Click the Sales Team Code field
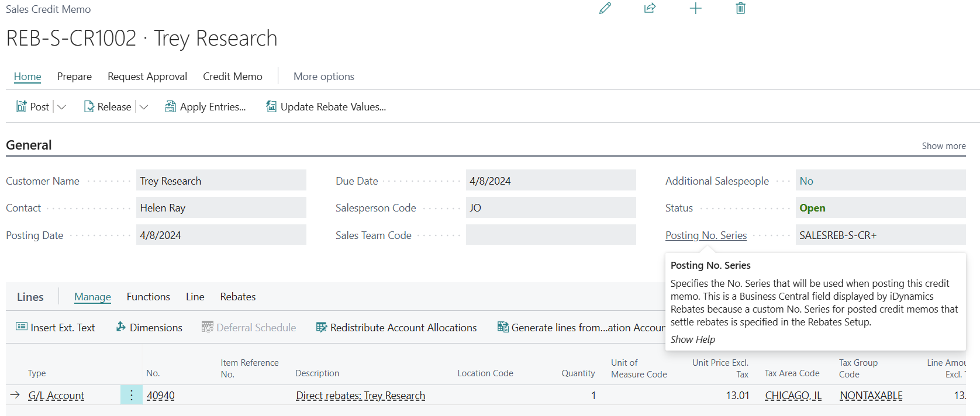This screenshot has width=980, height=416. (550, 235)
